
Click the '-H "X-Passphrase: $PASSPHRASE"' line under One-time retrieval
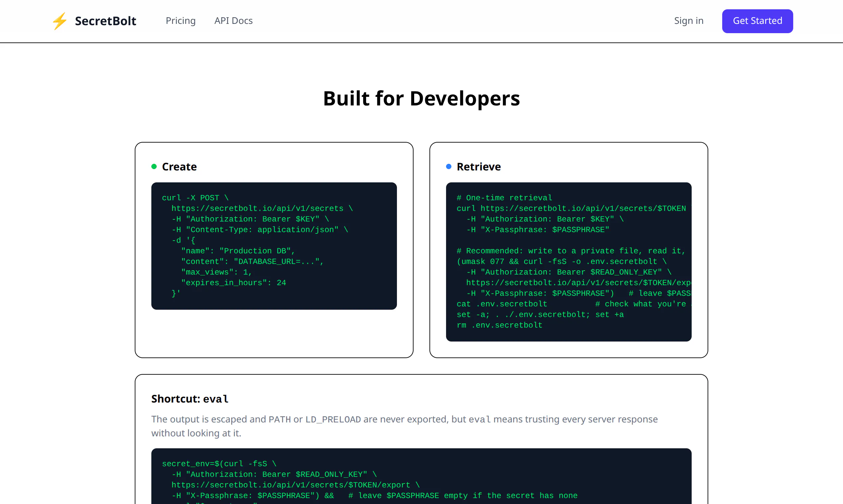coord(538,229)
